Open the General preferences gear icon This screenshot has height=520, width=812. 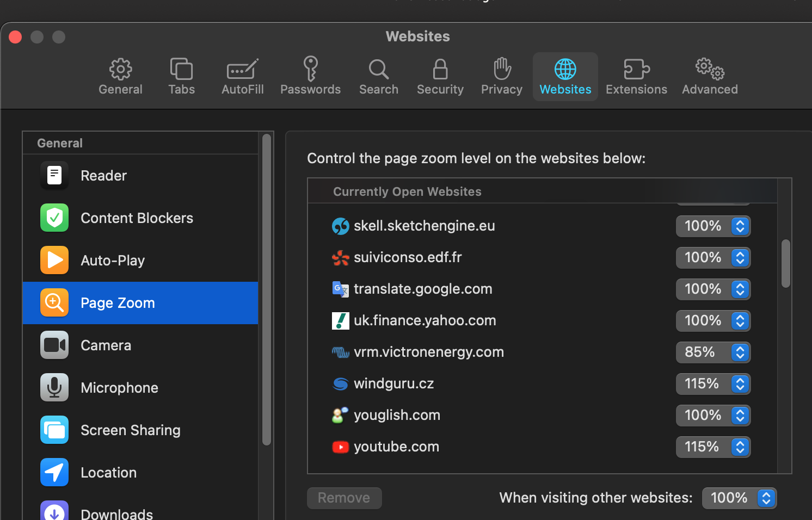click(x=120, y=69)
